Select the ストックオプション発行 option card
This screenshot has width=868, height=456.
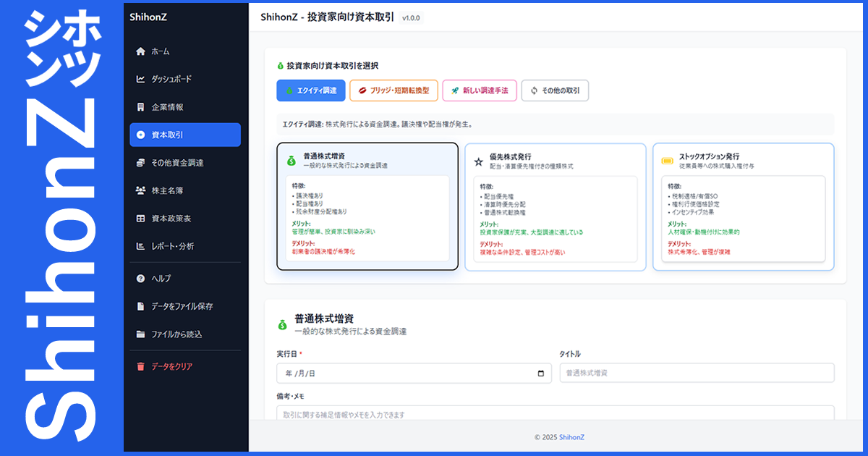click(743, 206)
